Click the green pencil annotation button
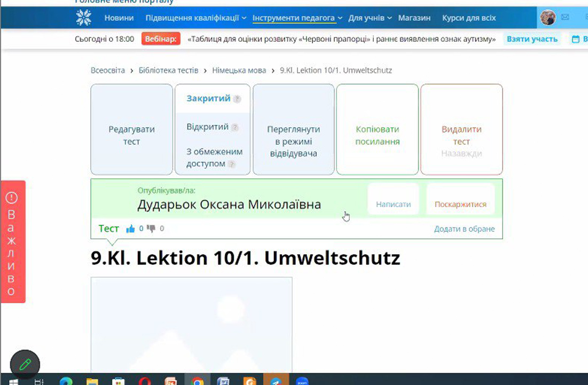This screenshot has height=385, width=588. [25, 365]
